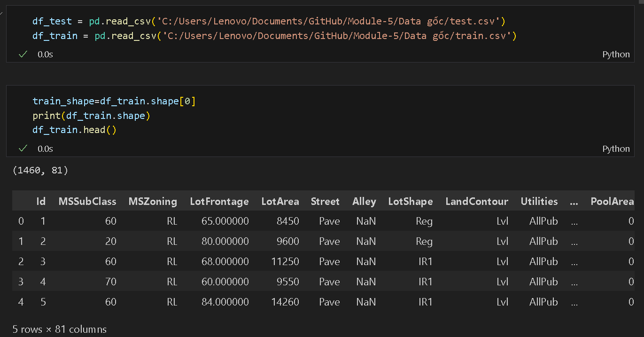Click the green checkmark under df_train.head() cell
The image size is (644, 337).
pyautogui.click(x=23, y=149)
